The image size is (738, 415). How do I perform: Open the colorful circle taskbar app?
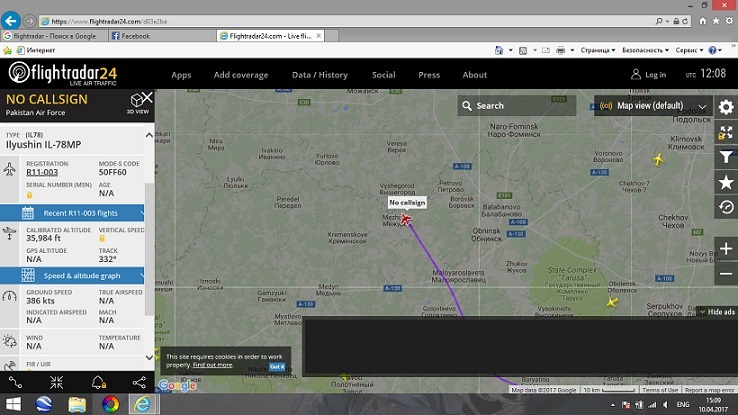[110, 404]
